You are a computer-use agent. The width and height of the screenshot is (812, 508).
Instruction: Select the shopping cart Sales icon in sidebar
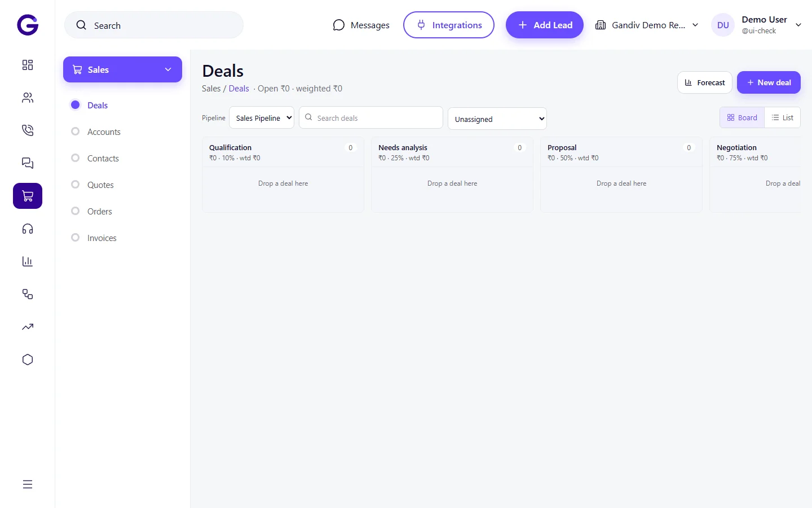[x=28, y=196]
